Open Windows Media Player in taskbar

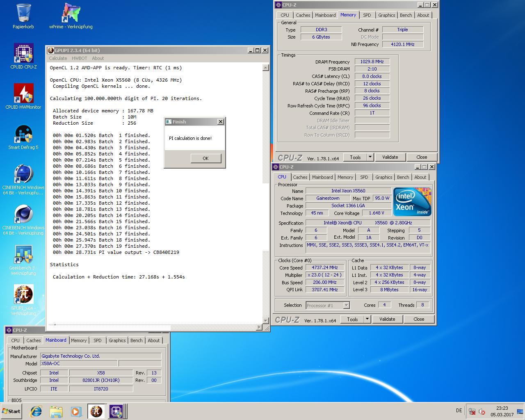click(x=76, y=411)
